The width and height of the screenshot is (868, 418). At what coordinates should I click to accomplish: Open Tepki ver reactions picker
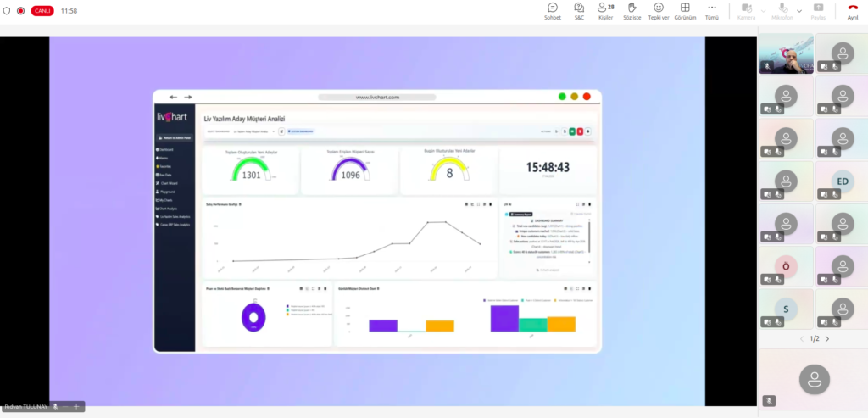(x=659, y=10)
